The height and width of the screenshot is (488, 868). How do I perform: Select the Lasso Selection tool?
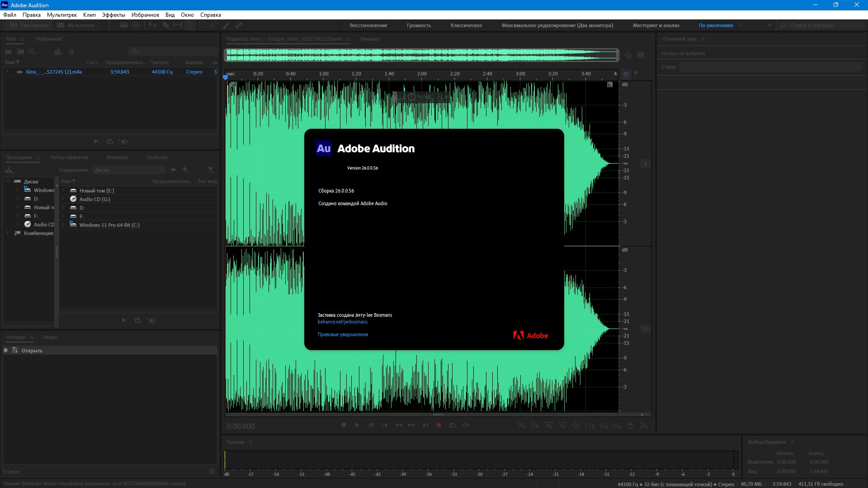click(x=214, y=25)
